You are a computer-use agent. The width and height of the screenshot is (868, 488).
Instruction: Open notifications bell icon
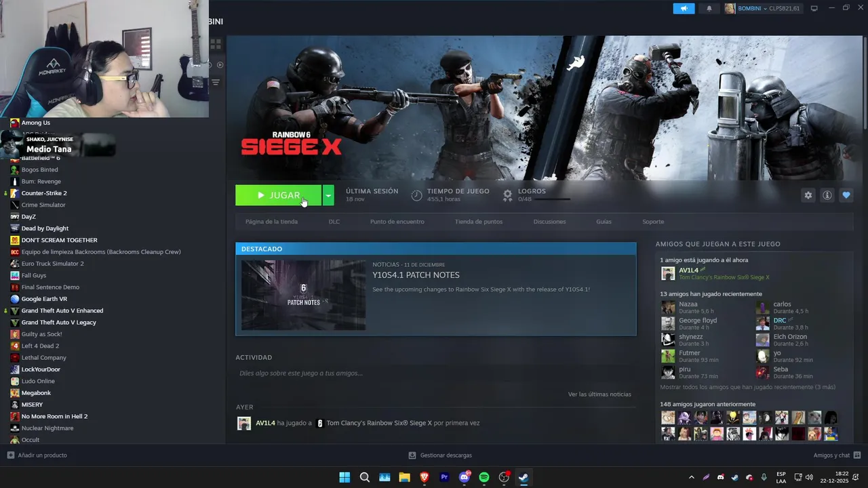709,8
